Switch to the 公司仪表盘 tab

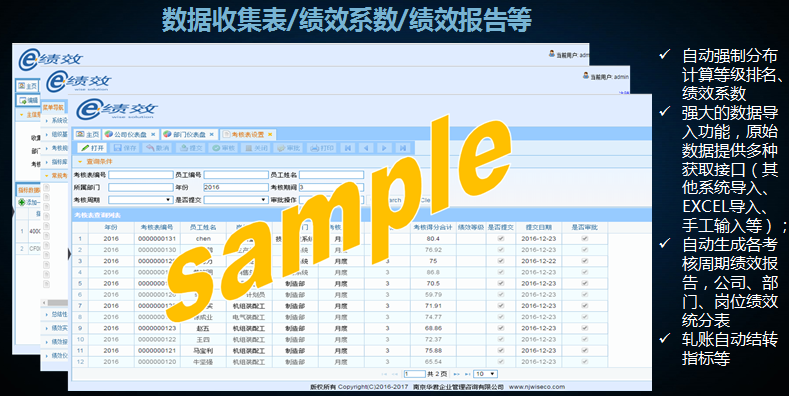pos(130,134)
